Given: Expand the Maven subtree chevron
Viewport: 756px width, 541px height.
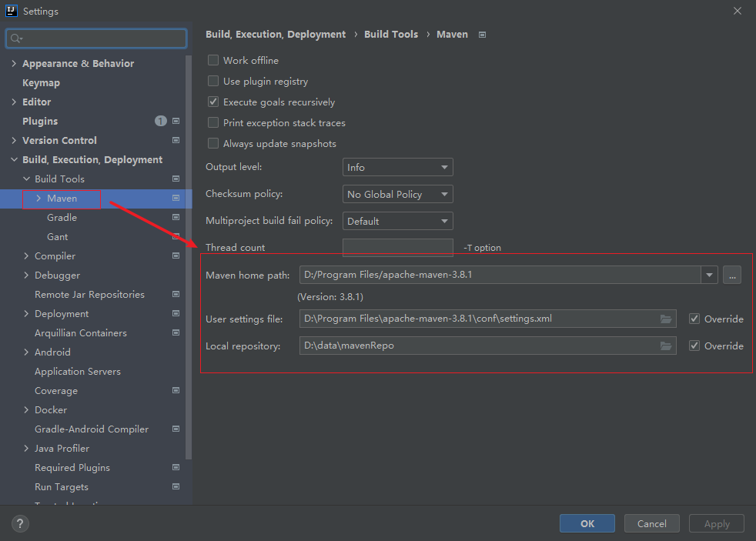Looking at the screenshot, I should (x=38, y=198).
